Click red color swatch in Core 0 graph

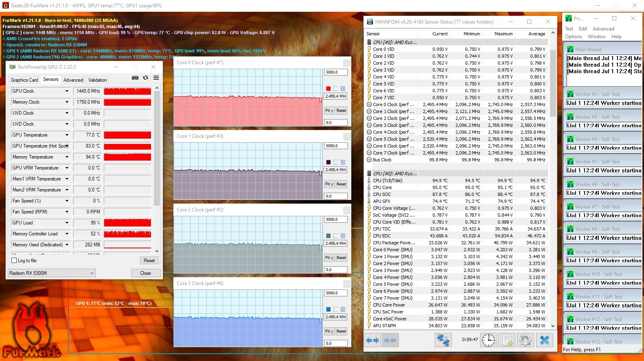coord(328,89)
